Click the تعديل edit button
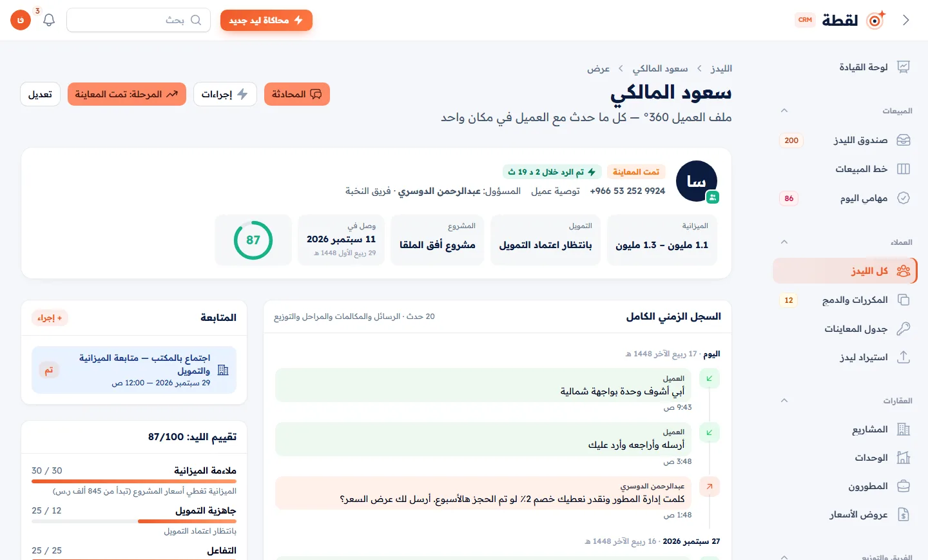The width and height of the screenshot is (928, 560). [40, 94]
